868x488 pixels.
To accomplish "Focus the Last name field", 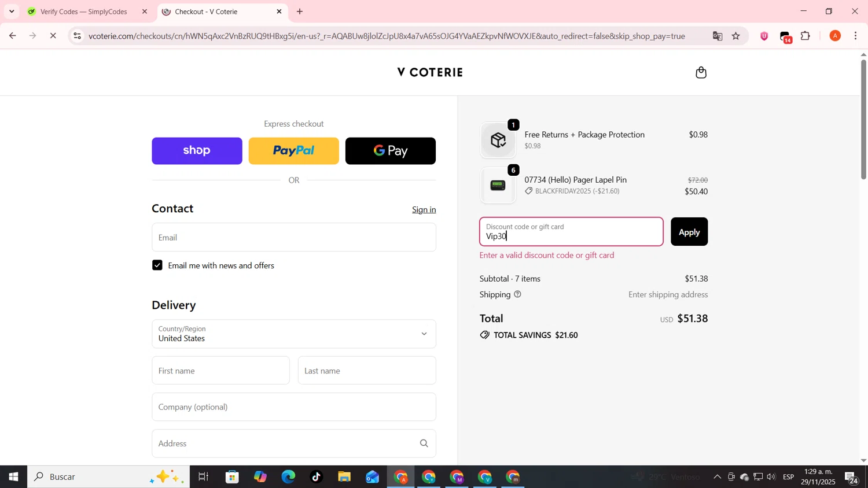I will tap(367, 371).
